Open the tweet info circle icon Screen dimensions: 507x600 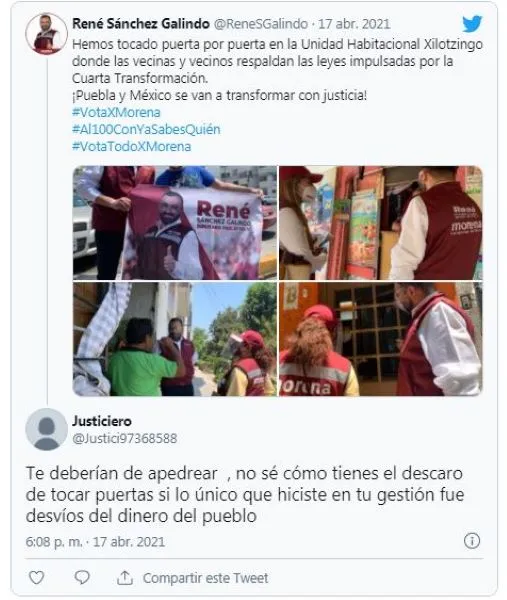click(x=471, y=541)
